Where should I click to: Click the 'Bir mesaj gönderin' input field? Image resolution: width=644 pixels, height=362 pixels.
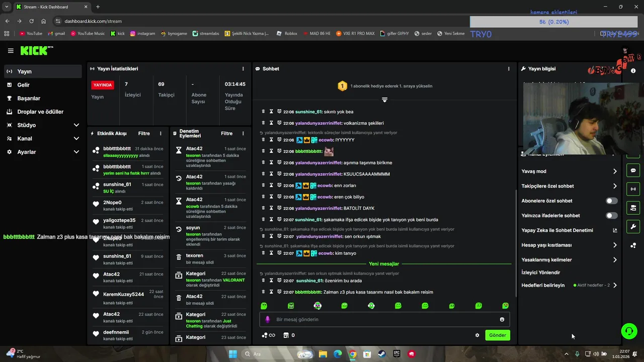click(x=385, y=320)
